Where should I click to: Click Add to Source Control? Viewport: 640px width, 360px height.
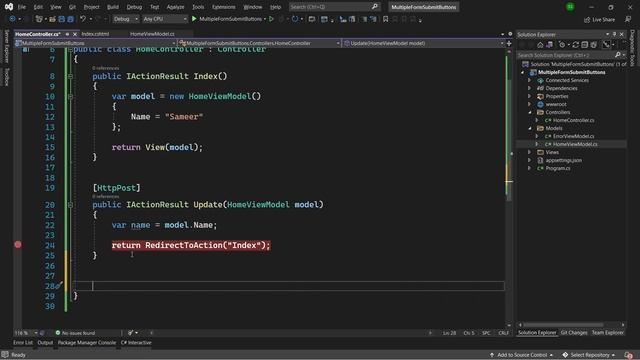point(522,355)
